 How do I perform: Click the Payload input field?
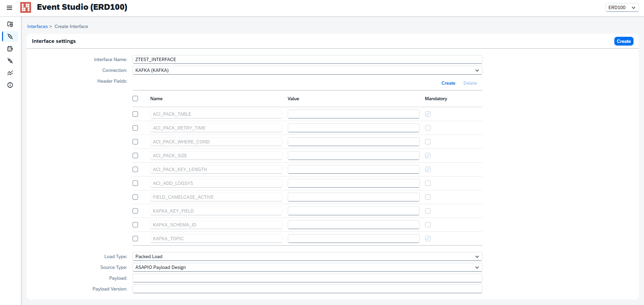(x=307, y=278)
